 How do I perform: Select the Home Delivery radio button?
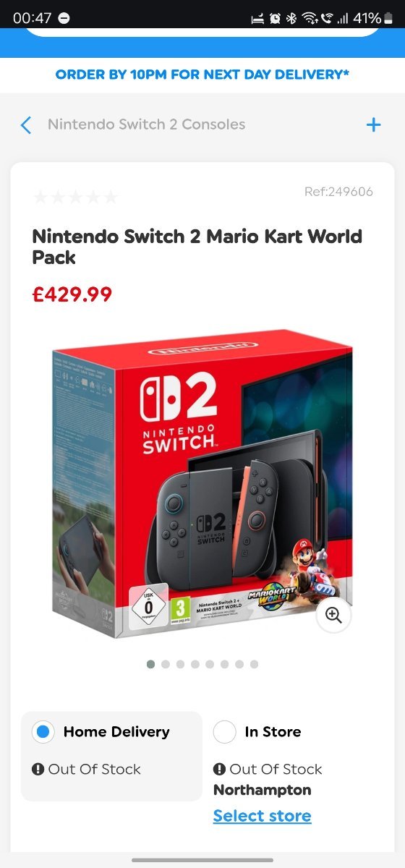43,732
